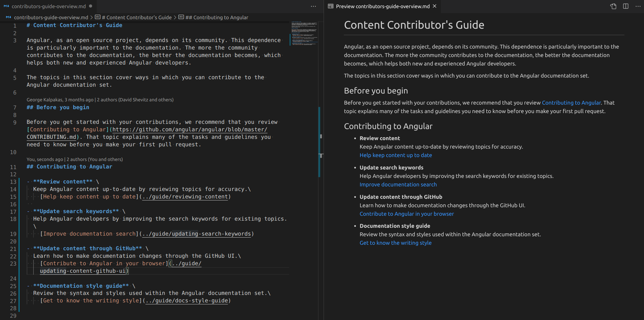644x320 pixels.
Task: Open the Contributing to Angular link in preview
Action: tap(571, 102)
